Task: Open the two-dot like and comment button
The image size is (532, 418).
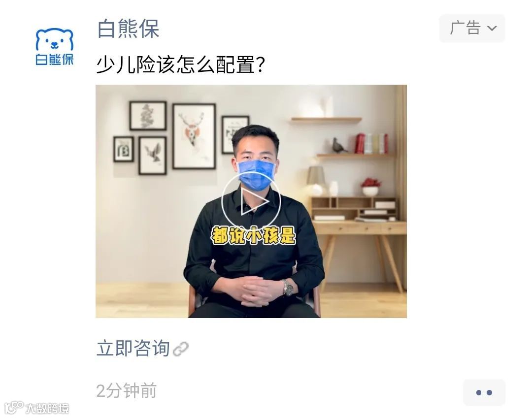Action: point(484,392)
